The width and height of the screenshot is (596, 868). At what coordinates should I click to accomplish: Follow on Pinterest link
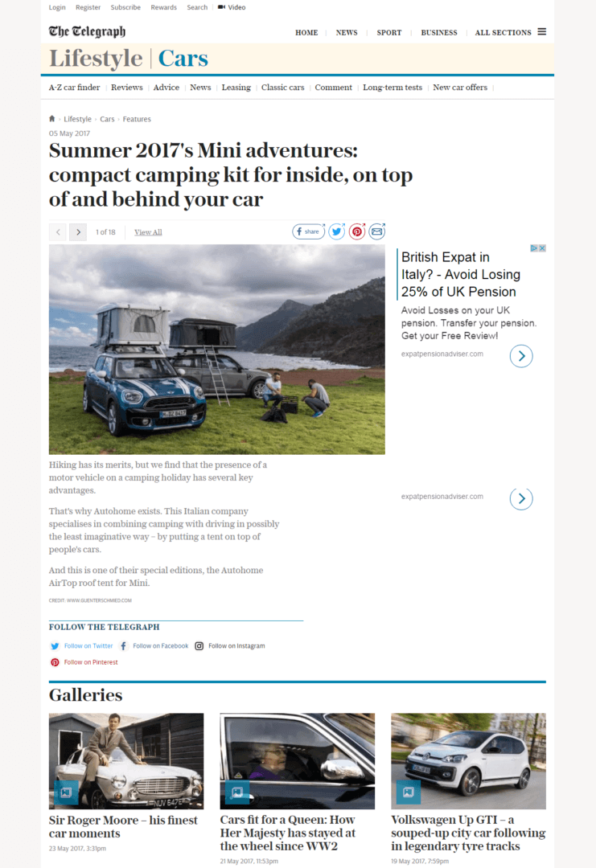pos(84,662)
